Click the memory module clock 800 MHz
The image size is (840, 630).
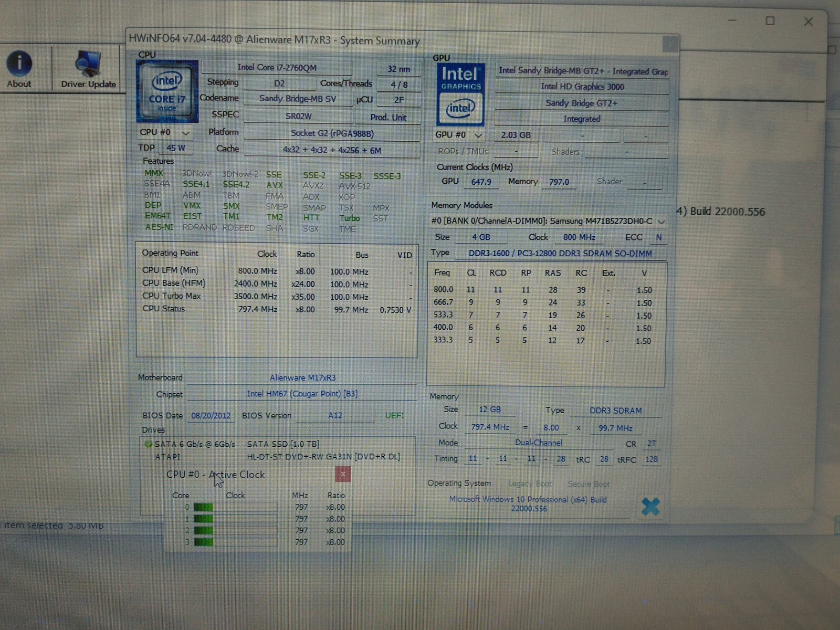579,237
